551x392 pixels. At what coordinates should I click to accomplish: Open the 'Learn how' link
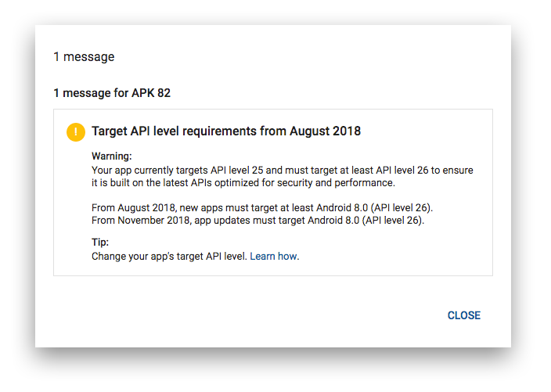[273, 257]
